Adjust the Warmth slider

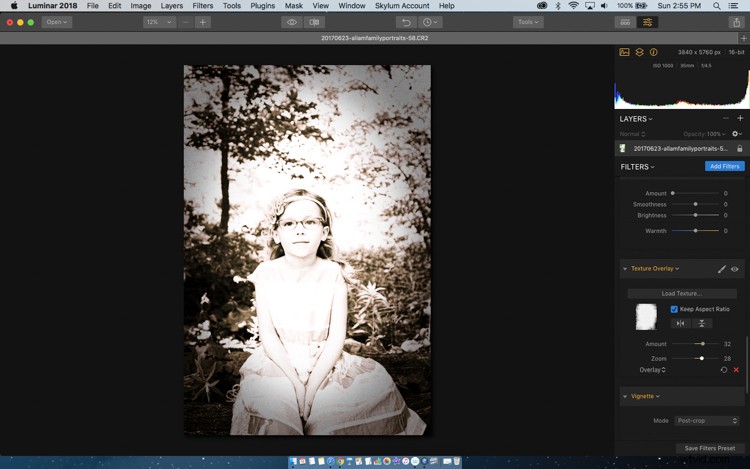pos(695,230)
